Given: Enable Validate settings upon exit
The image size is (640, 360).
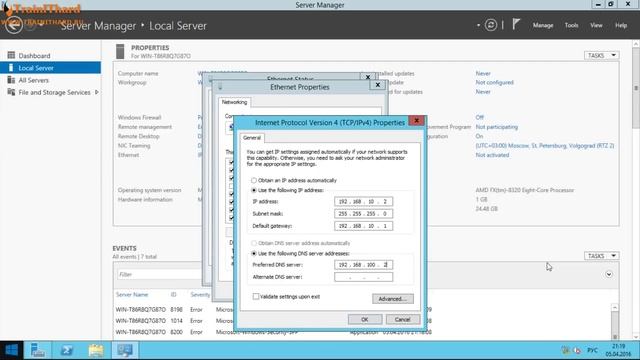Looking at the screenshot, I should pyautogui.click(x=256, y=296).
